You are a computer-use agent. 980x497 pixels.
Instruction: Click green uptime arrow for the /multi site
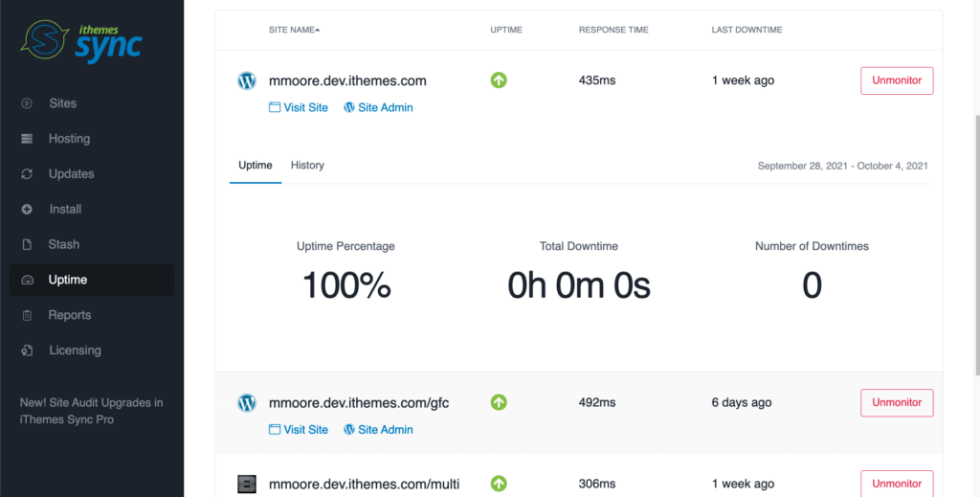click(498, 484)
